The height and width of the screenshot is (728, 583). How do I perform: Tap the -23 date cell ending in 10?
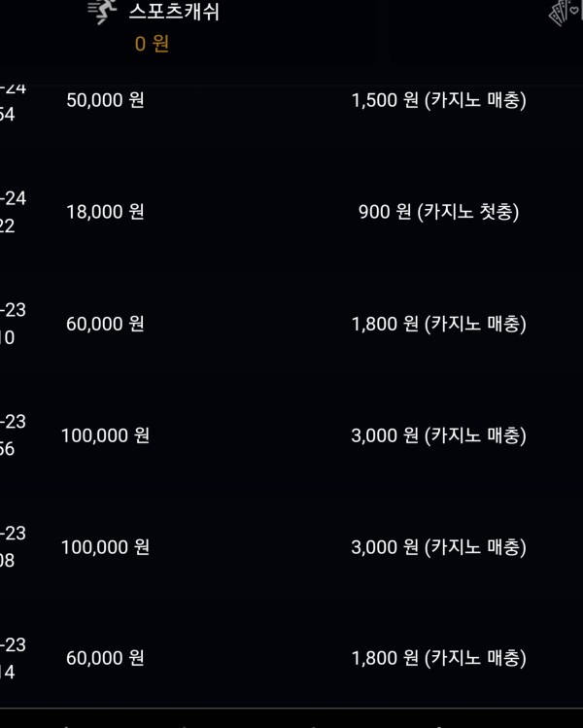(x=13, y=324)
